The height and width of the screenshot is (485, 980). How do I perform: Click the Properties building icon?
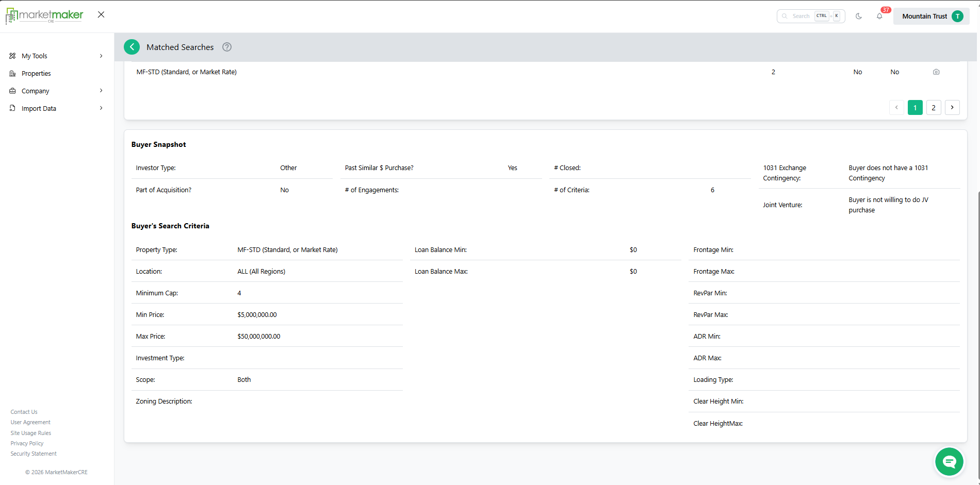[13, 74]
